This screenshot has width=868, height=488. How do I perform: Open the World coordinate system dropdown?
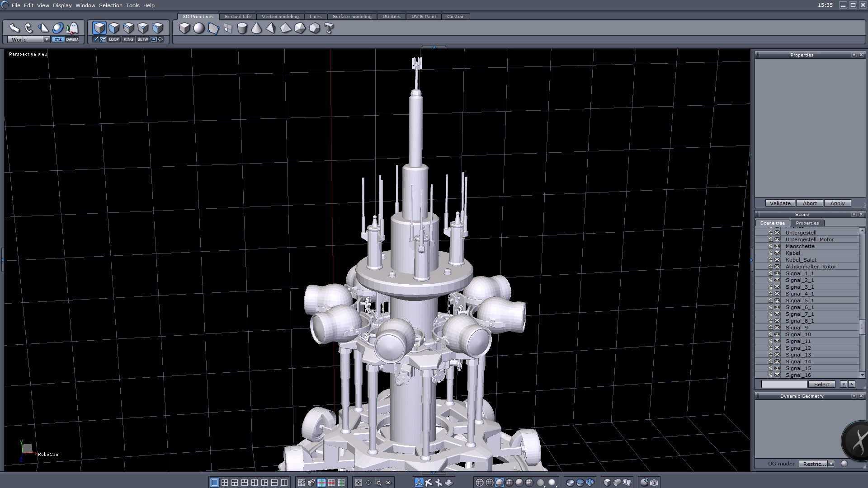(x=47, y=40)
